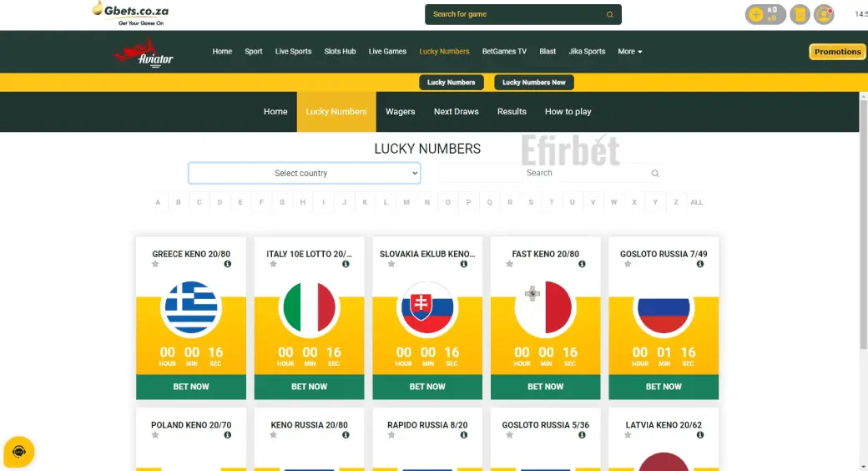The image size is (868, 471).
Task: Click BET NOW on Gosloto Russia 7/49
Action: coord(664,387)
